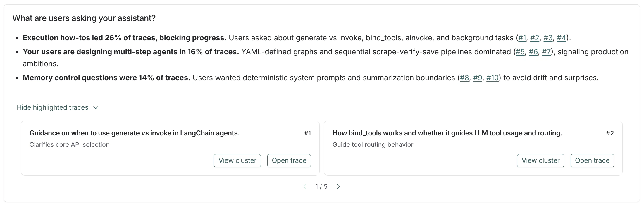Jump to trace reference #8
The image size is (644, 206).
point(464,78)
